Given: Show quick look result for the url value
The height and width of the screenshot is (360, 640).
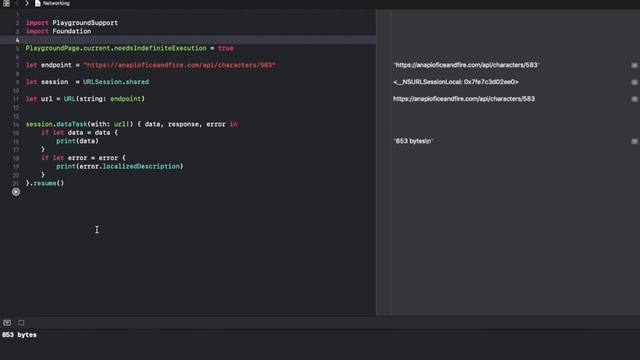Looking at the screenshot, I should (x=634, y=99).
